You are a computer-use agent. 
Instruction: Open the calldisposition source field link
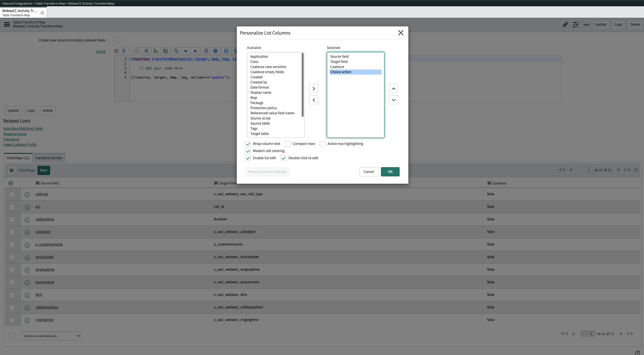47,307
